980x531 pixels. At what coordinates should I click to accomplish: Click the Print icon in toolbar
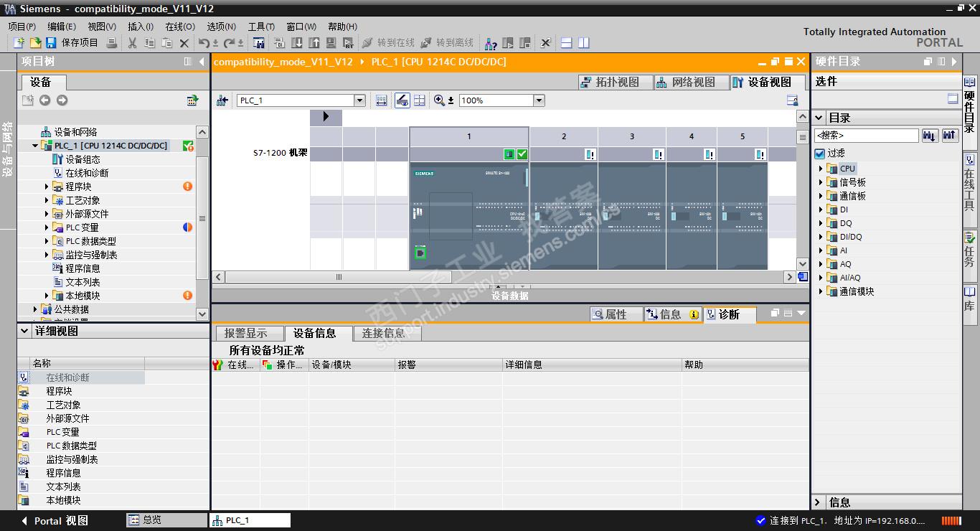[x=112, y=43]
